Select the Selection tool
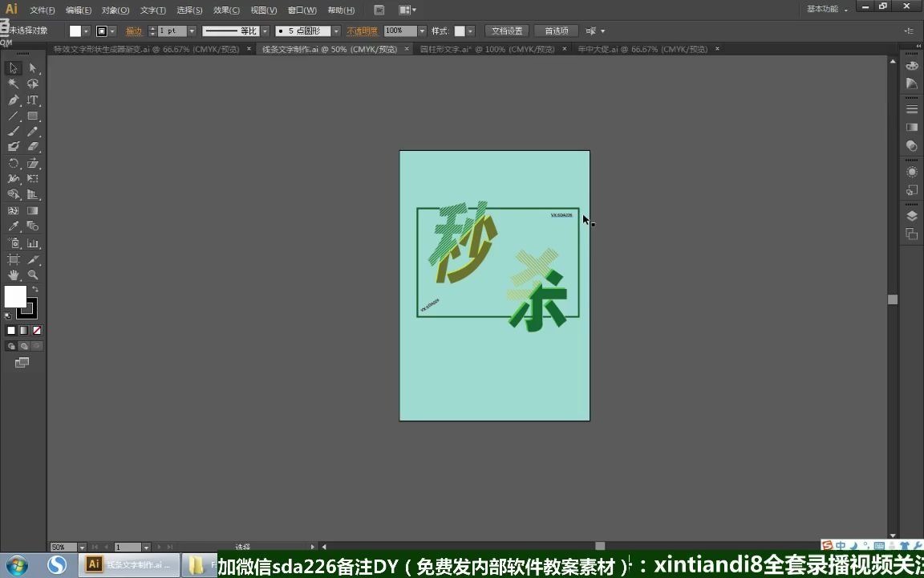 (13, 68)
